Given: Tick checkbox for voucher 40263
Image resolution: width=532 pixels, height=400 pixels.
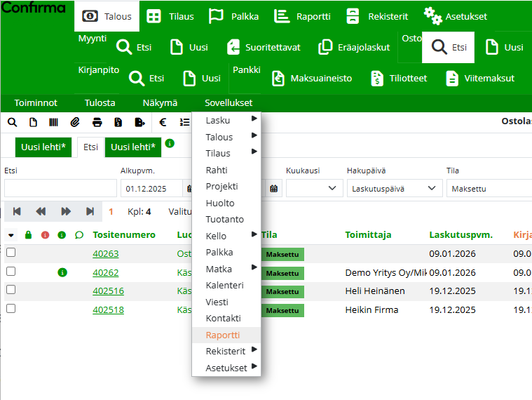Looking at the screenshot, I should (11, 253).
